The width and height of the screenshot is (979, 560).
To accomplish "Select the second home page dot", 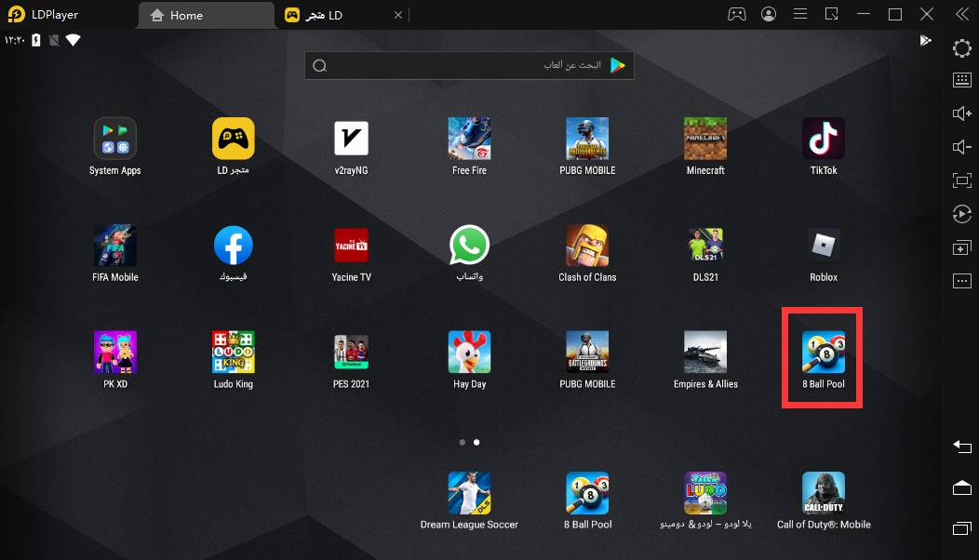I will [476, 442].
